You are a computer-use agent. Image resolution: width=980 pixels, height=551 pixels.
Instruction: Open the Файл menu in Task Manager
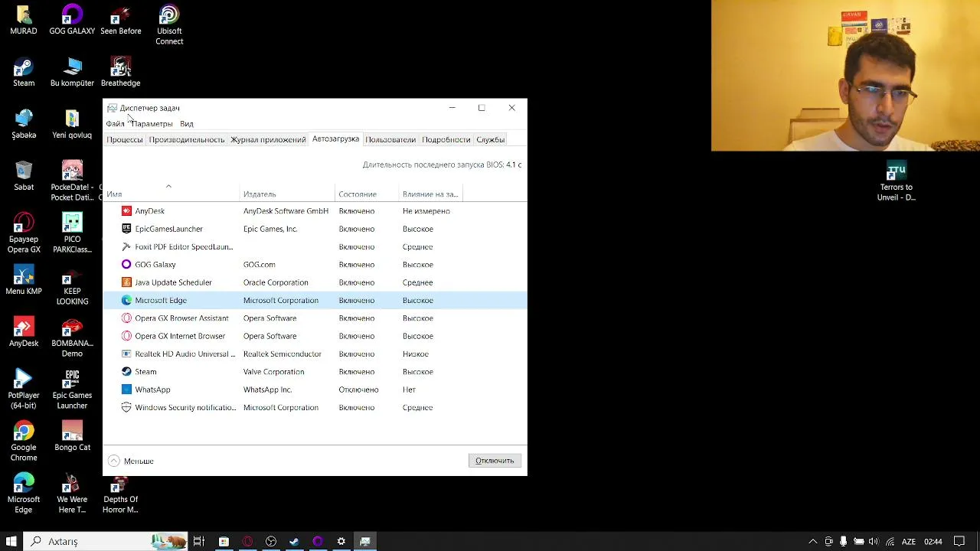115,123
